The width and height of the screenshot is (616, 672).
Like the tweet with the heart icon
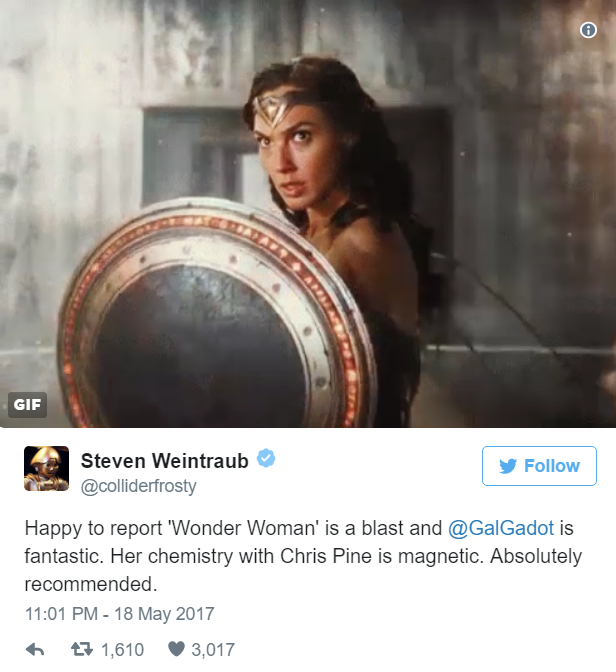(x=176, y=649)
